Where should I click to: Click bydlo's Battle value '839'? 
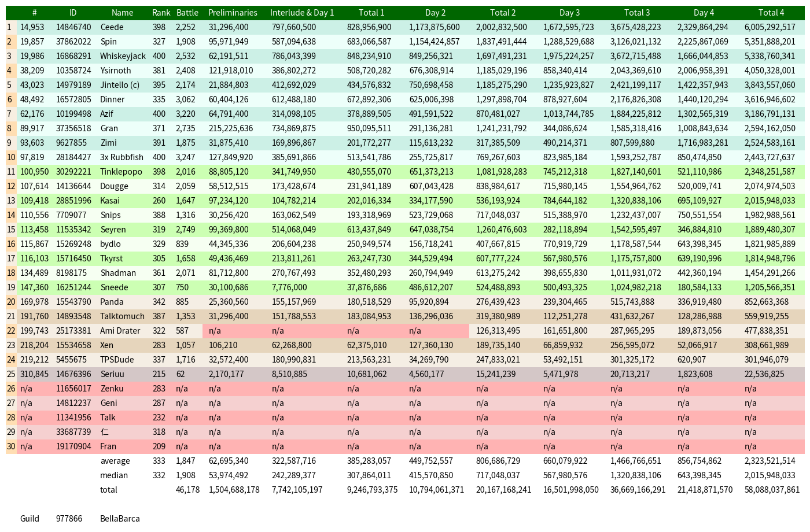182,244
